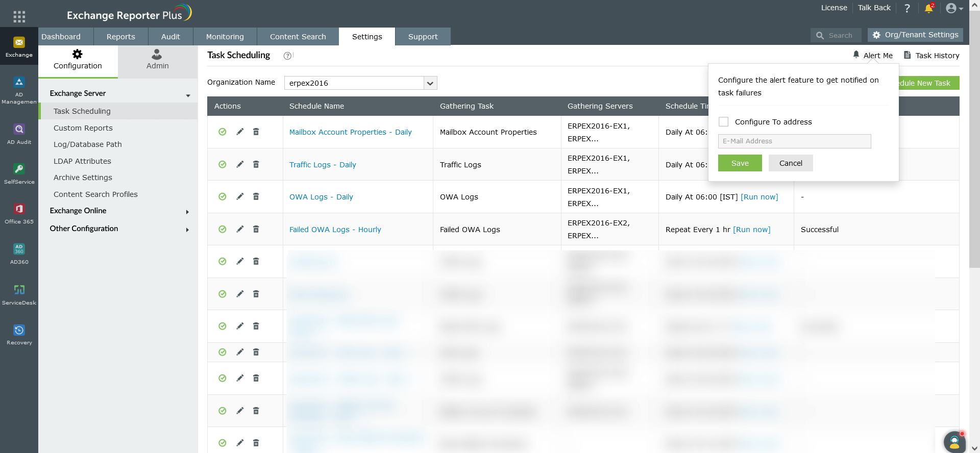The height and width of the screenshot is (453, 980).
Task: Click the E-Mail Address input field
Action: (x=795, y=141)
